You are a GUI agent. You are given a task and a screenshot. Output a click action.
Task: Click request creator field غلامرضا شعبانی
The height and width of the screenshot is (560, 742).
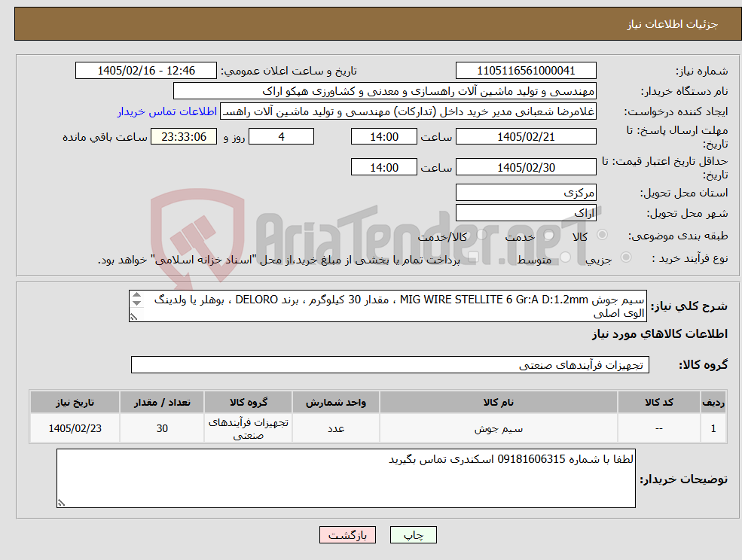coord(408,111)
